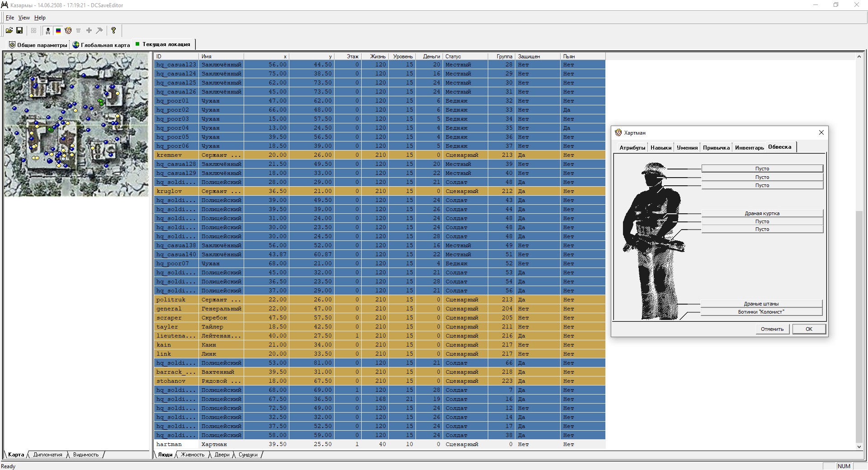
Task: Open the Привычка tab
Action: [716, 148]
